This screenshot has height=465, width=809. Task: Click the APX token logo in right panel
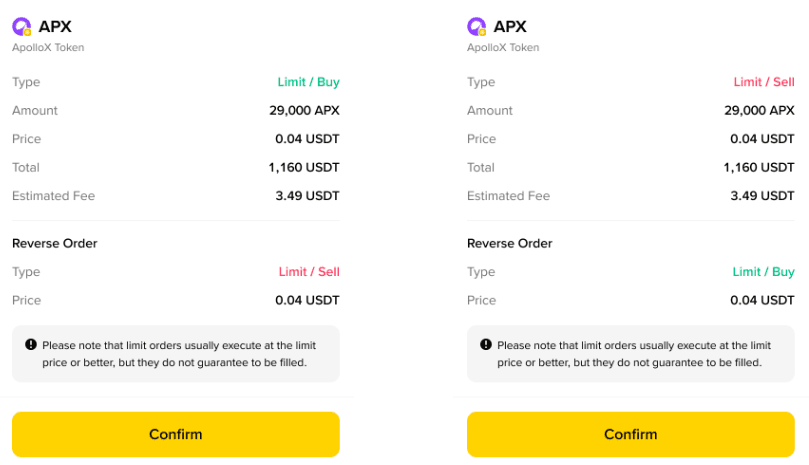(x=477, y=26)
